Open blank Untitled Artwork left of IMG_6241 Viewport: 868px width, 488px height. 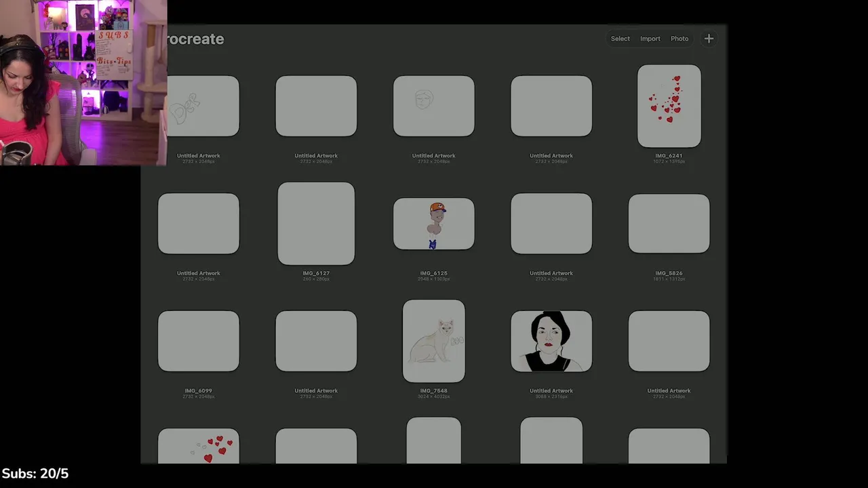(x=551, y=106)
